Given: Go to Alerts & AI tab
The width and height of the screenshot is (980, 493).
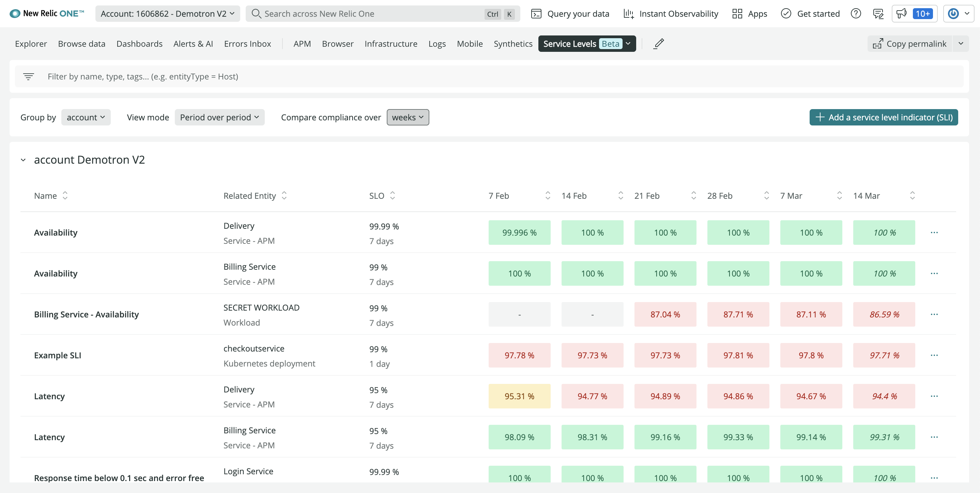Looking at the screenshot, I should (193, 44).
